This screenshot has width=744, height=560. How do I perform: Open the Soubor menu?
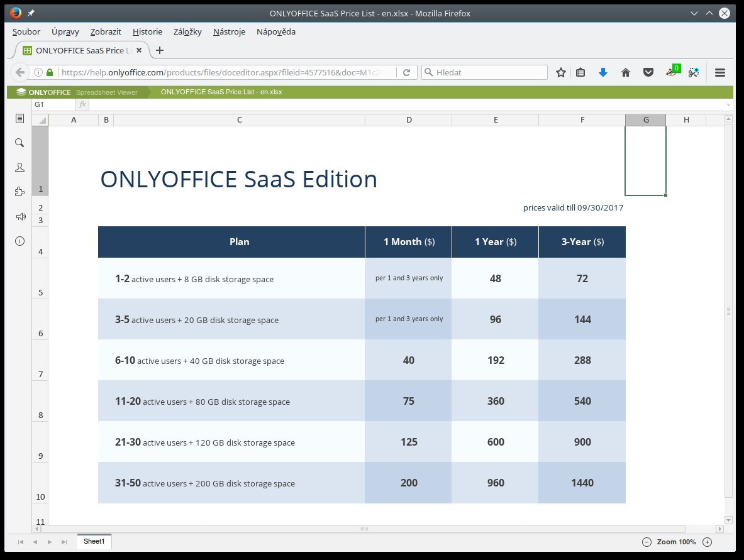(26, 32)
